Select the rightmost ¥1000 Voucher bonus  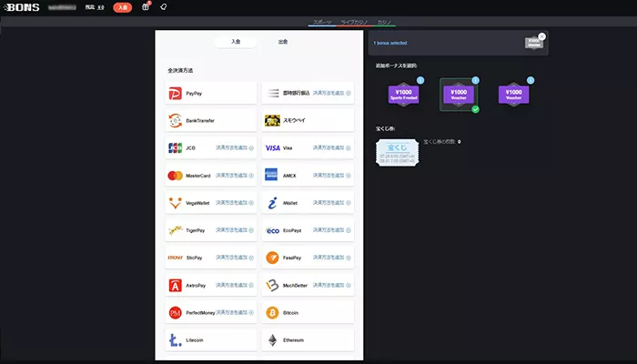click(514, 95)
